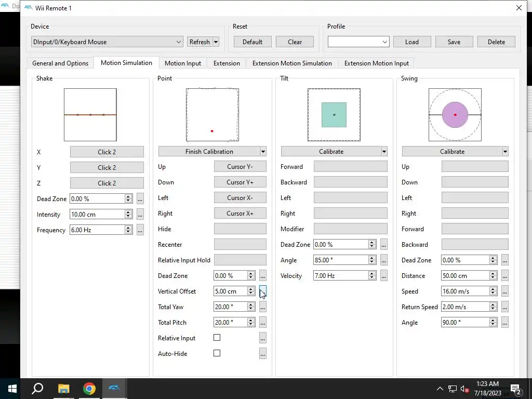Screen dimensions: 532x399
Task: Open the Extension tab
Action: point(227,63)
